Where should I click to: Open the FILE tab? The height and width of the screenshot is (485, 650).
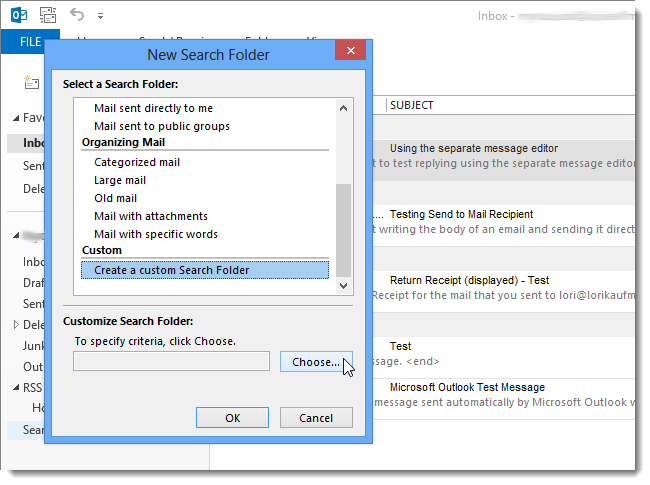point(30,42)
